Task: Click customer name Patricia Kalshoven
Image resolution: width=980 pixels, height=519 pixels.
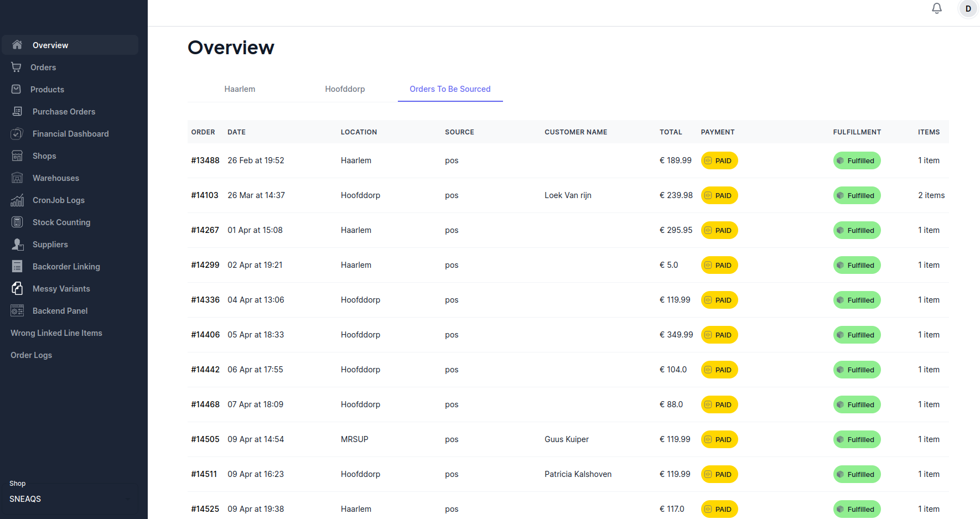Action: (578, 474)
